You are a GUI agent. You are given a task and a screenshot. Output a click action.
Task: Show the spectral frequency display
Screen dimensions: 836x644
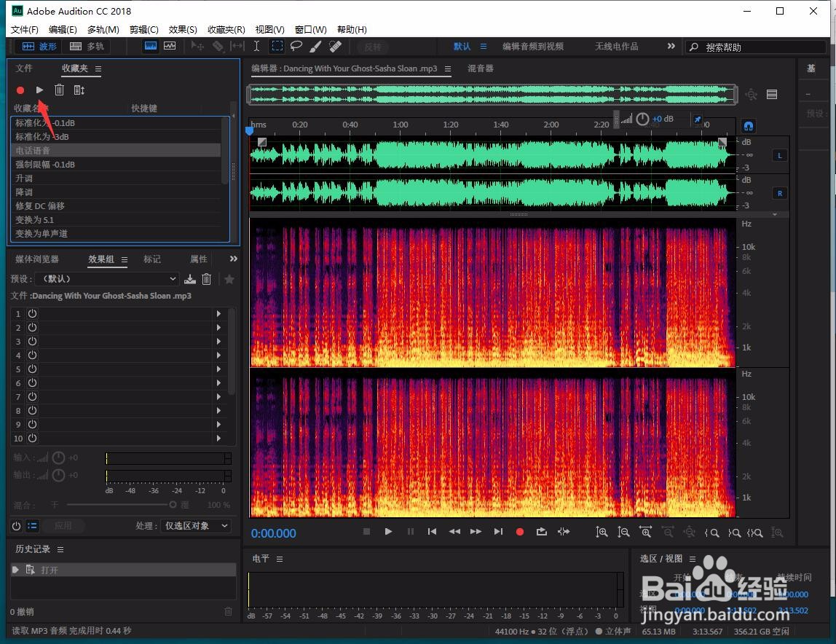151,46
